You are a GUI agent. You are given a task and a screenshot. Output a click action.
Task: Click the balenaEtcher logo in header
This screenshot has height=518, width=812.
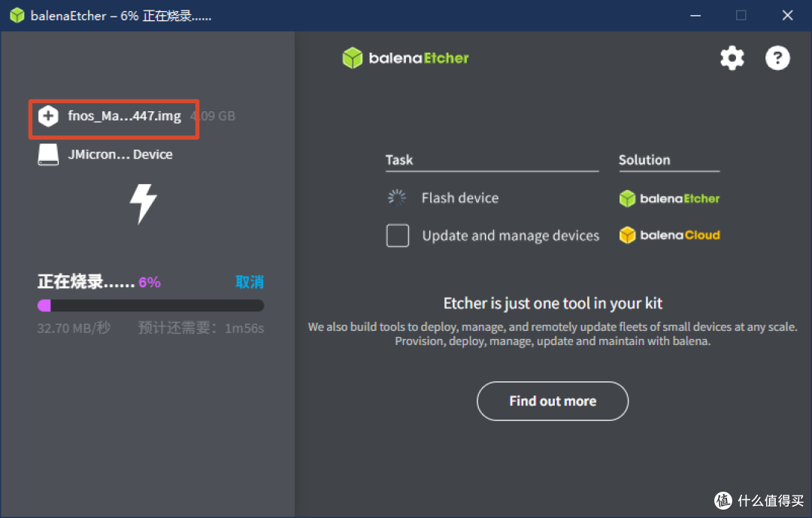[x=405, y=58]
